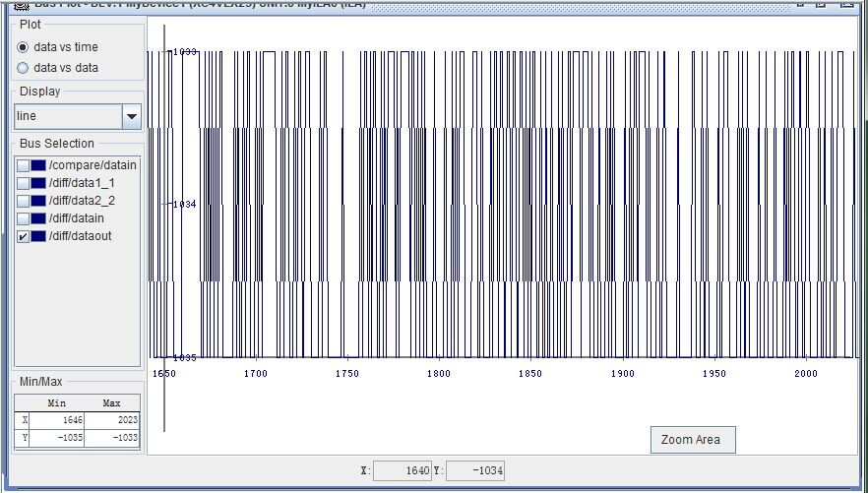868x493 pixels.
Task: Click the X Min cell 1646
Action: [x=56, y=420]
